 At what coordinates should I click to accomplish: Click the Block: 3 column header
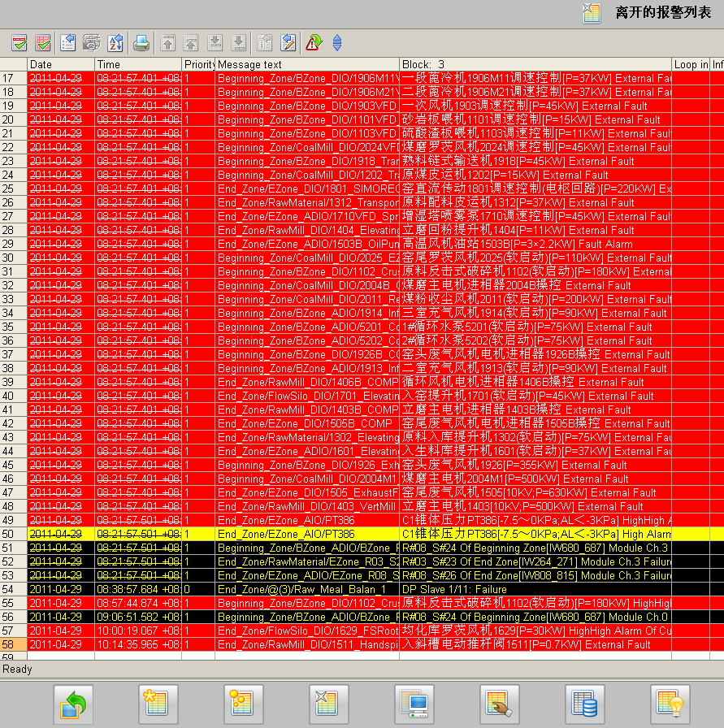point(535,64)
